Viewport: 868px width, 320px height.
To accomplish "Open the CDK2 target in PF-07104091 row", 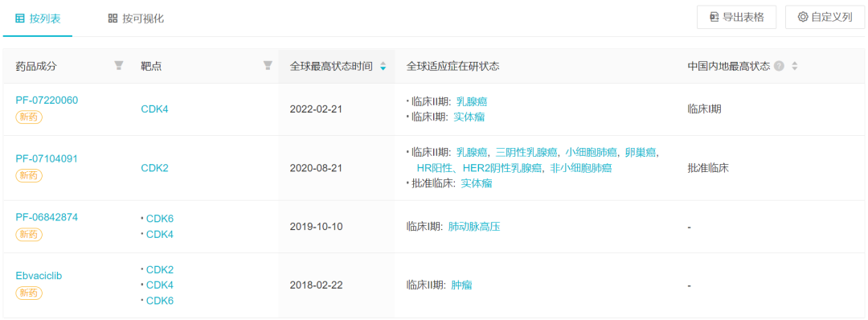I will tap(154, 168).
